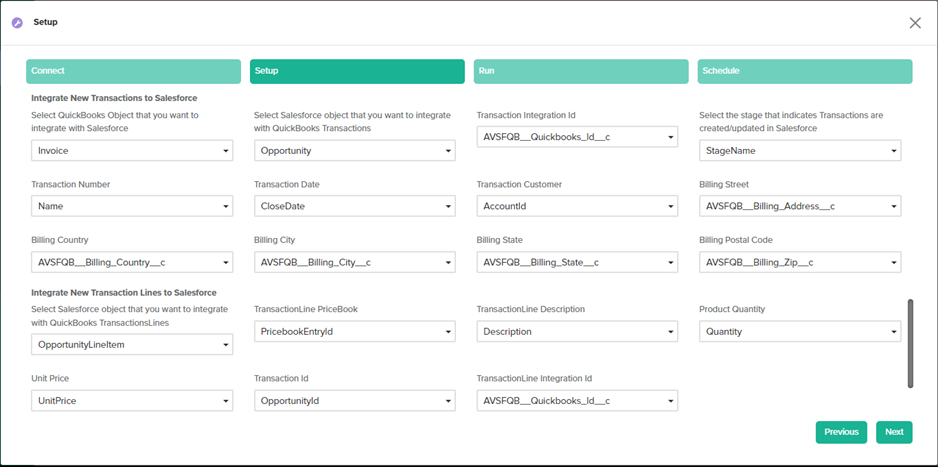
Task: Open the StageName dropdown
Action: [800, 151]
